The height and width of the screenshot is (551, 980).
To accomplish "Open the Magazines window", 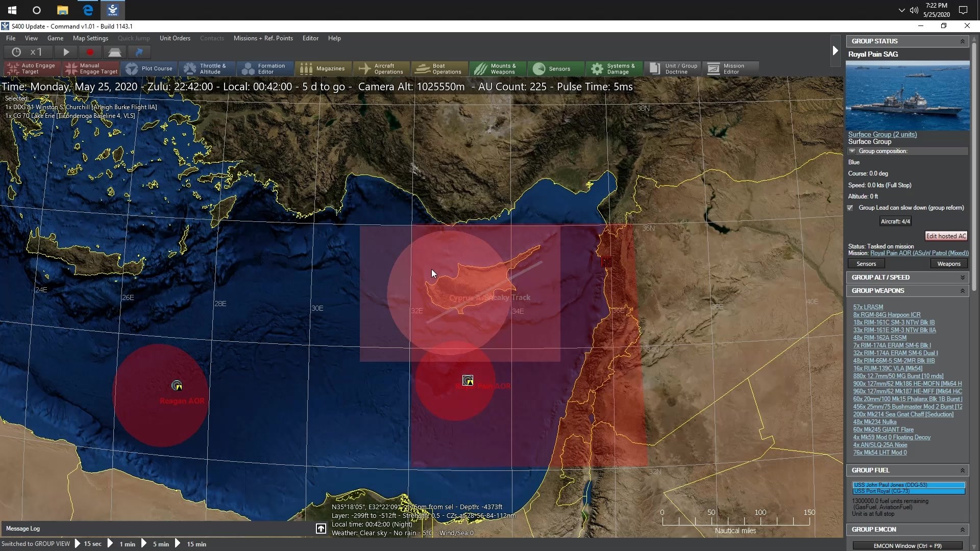I will pyautogui.click(x=323, y=68).
